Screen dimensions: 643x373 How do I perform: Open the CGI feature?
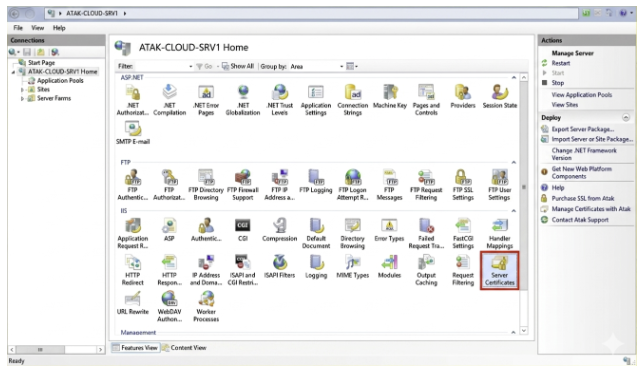pos(243,230)
